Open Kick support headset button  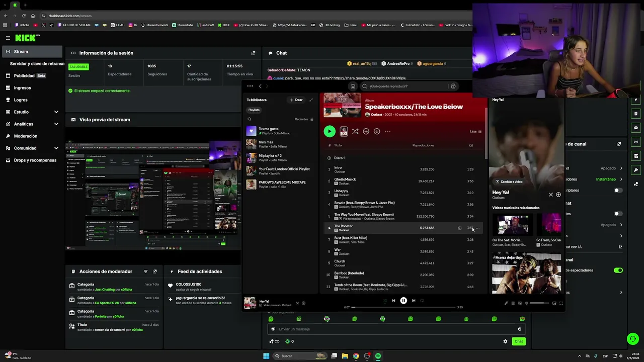(x=632, y=339)
